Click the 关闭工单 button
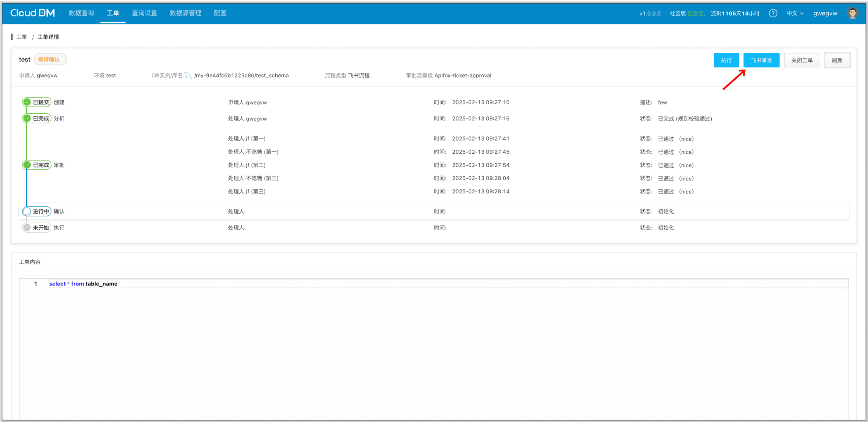Viewport: 868px width, 422px height. click(x=801, y=60)
